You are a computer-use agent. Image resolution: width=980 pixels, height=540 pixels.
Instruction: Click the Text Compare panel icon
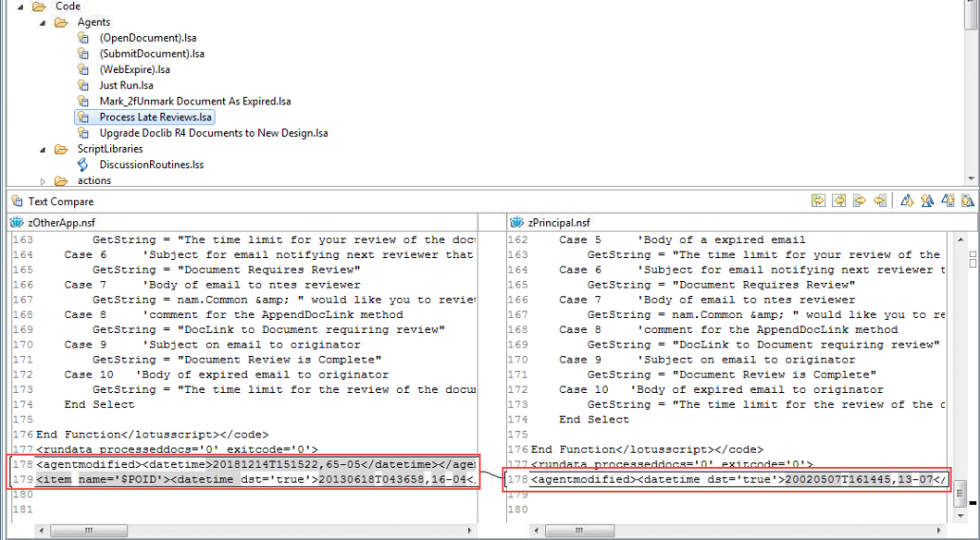[17, 201]
